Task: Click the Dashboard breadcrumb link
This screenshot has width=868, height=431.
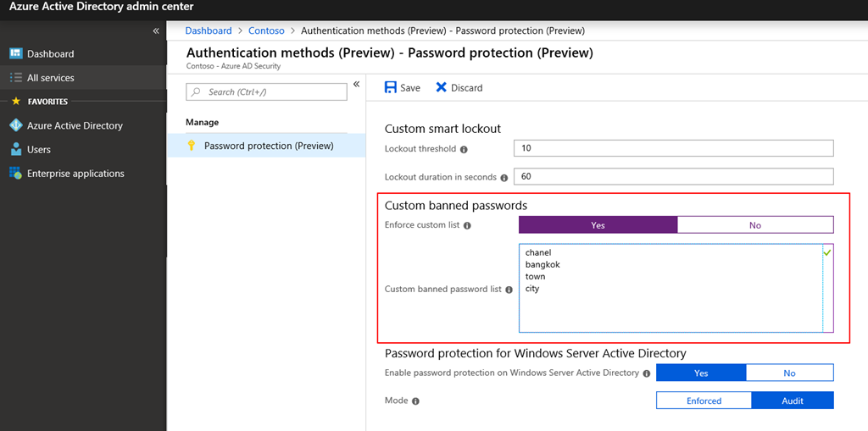Action: (x=209, y=30)
